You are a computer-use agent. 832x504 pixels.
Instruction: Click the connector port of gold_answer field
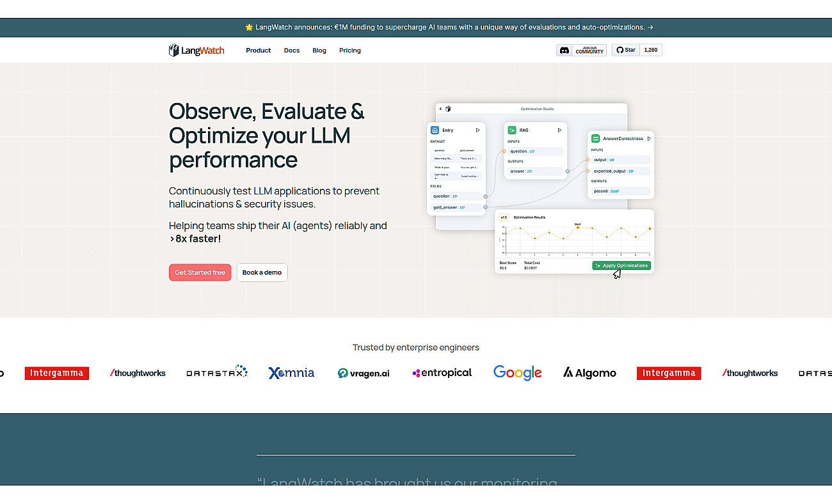[x=485, y=207]
